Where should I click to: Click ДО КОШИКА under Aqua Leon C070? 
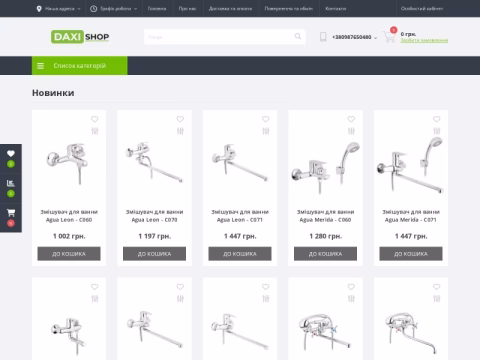point(154,254)
